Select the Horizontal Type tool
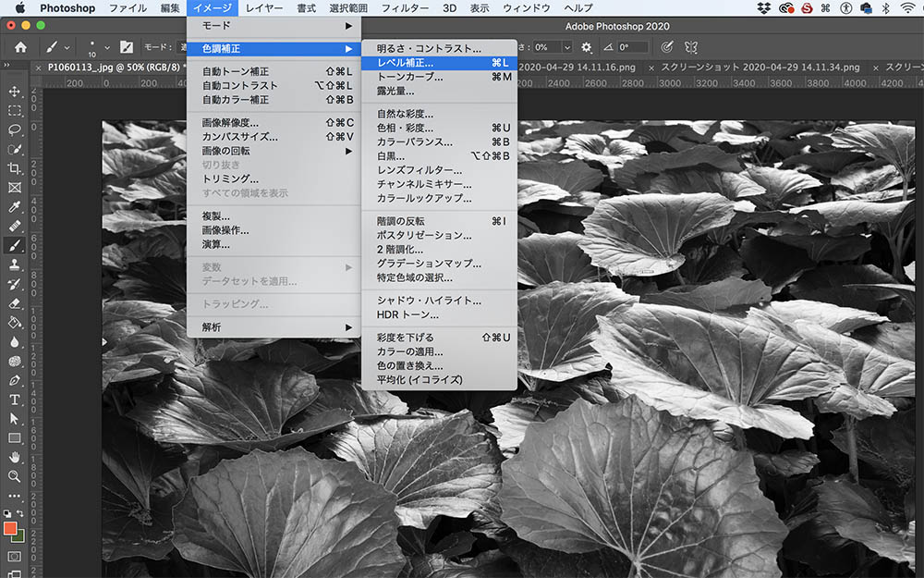This screenshot has height=578, width=924. tap(15, 400)
